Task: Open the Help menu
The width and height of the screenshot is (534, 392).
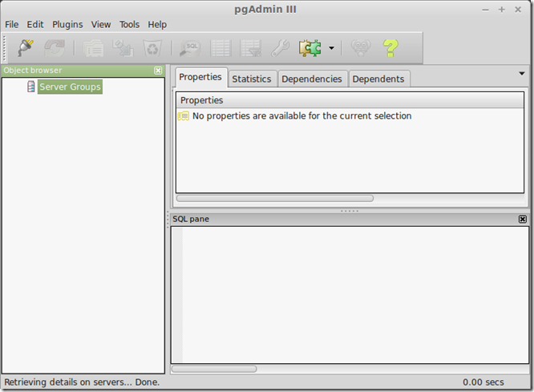Action: pyautogui.click(x=157, y=25)
